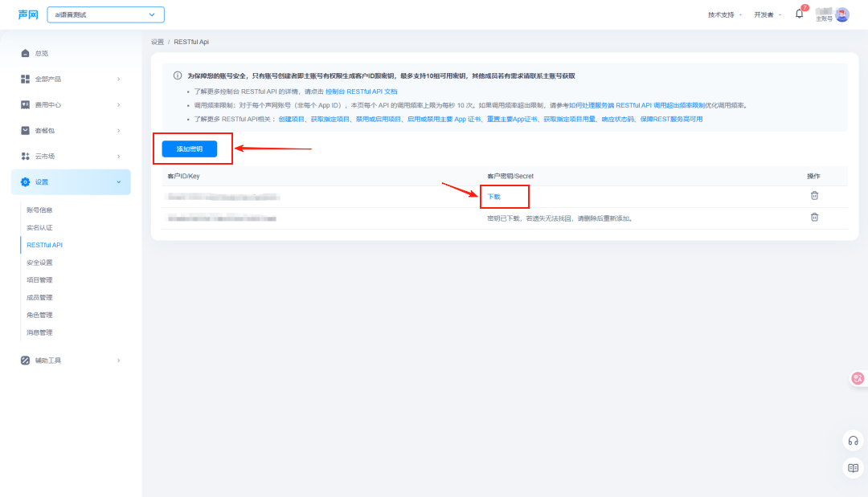Expand the 套餐包 chevron
Viewport: 868px width, 497px height.
(x=118, y=130)
